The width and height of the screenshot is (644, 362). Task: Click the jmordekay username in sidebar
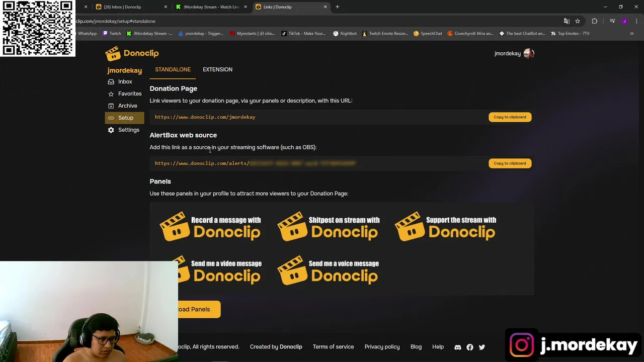click(x=124, y=70)
